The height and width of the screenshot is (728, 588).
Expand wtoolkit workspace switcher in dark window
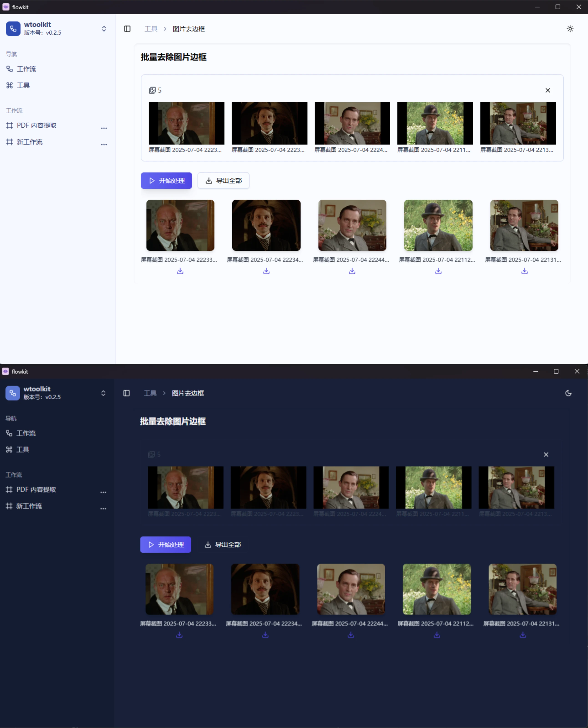(x=103, y=393)
